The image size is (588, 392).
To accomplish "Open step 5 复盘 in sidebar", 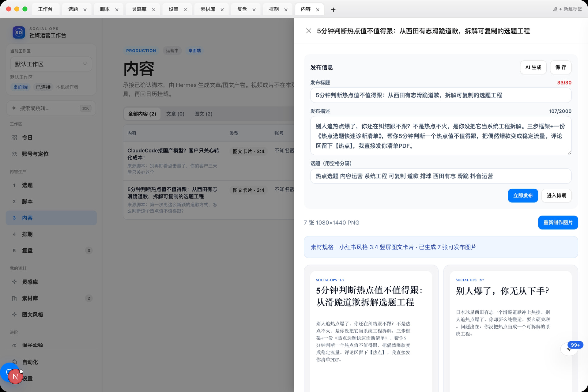I will 51,251.
